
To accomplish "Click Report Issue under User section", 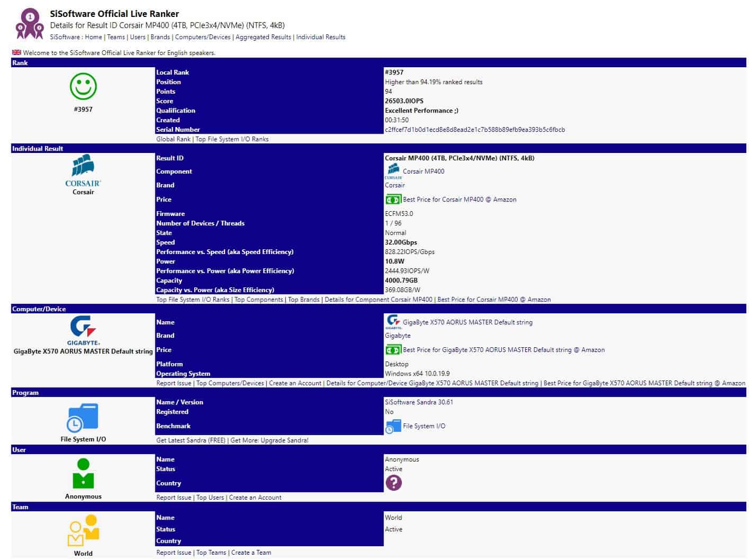I will pos(174,498).
